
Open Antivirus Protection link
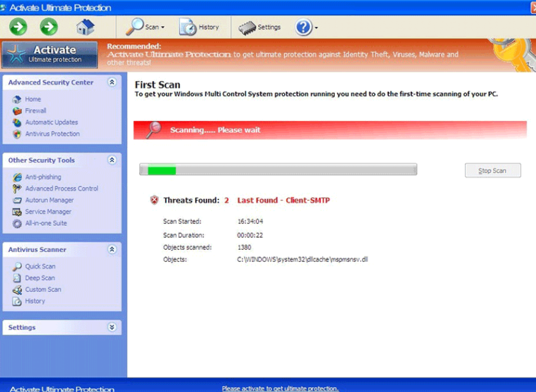(52, 134)
